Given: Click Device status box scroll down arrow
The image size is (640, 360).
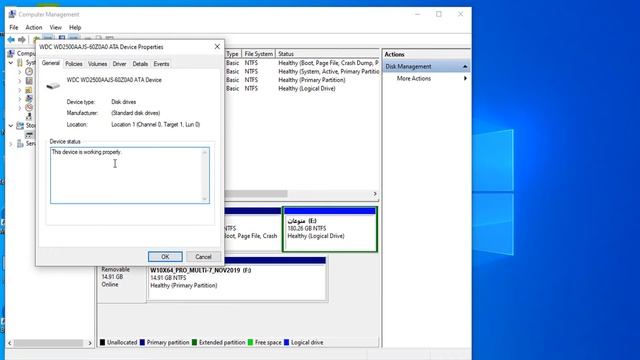Looking at the screenshot, I should [x=205, y=199].
